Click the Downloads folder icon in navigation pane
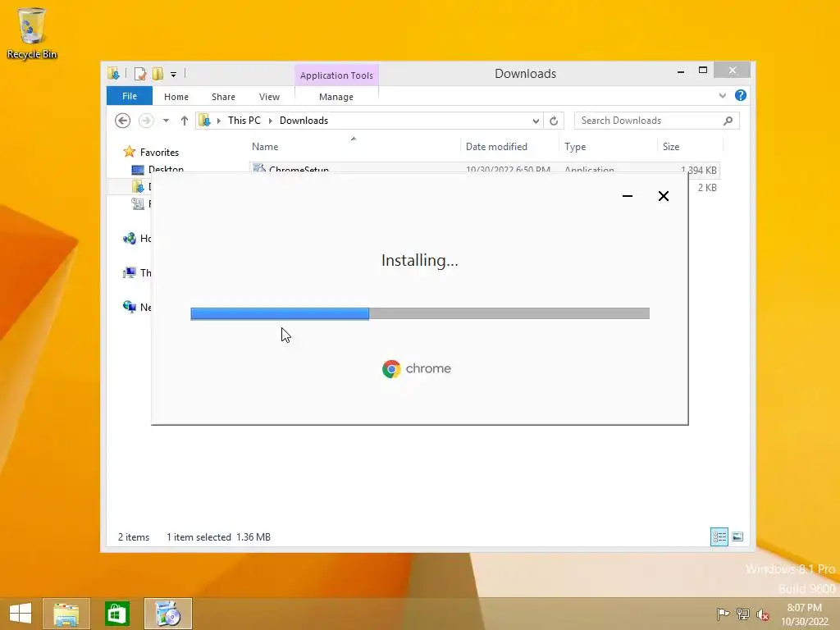The image size is (840, 630). tap(138, 186)
